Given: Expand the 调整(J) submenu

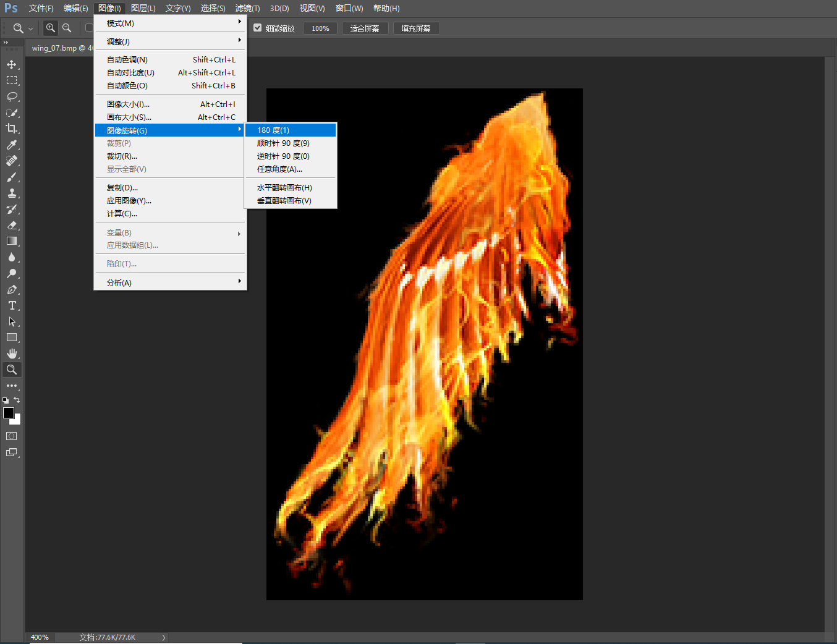Looking at the screenshot, I should tap(170, 41).
